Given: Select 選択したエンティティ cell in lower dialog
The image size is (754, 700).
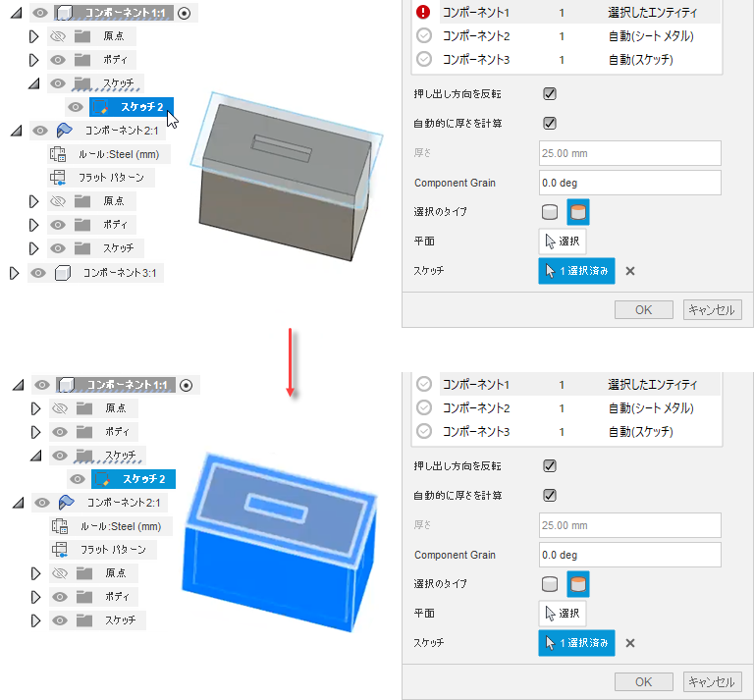Looking at the screenshot, I should 652,385.
